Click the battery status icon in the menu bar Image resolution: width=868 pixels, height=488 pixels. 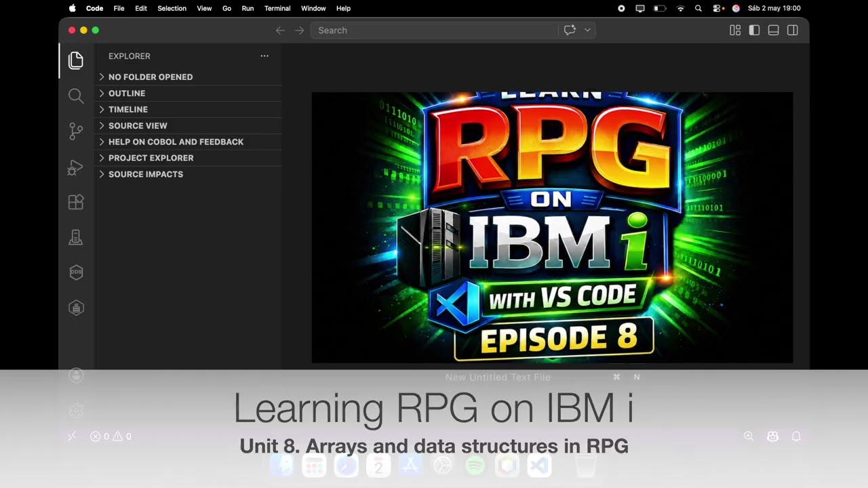pos(660,8)
